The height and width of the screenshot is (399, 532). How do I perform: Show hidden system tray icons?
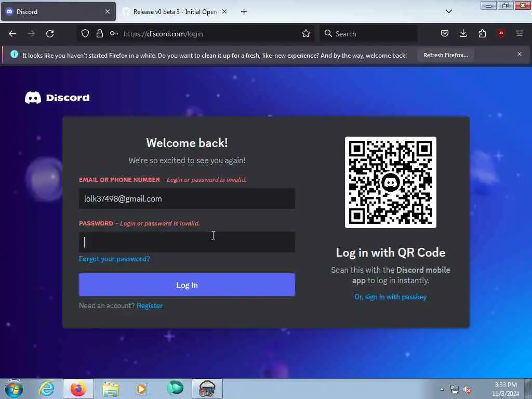(x=442, y=389)
